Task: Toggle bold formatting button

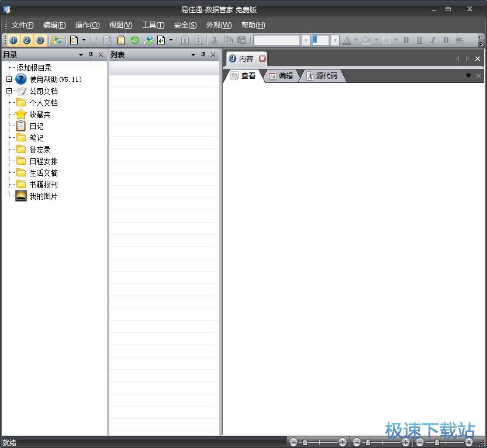Action: (x=406, y=40)
